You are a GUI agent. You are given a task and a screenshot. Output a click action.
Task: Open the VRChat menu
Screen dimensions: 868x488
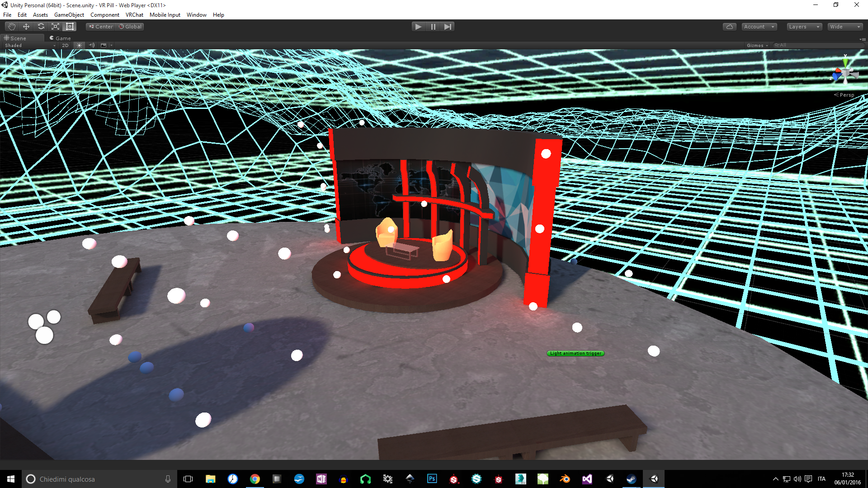134,15
